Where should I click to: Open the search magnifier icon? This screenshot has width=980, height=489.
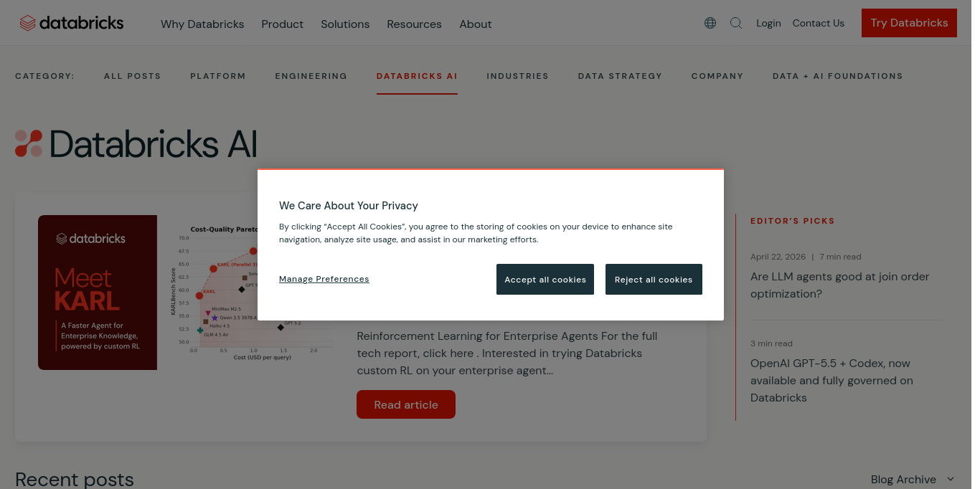click(x=736, y=23)
